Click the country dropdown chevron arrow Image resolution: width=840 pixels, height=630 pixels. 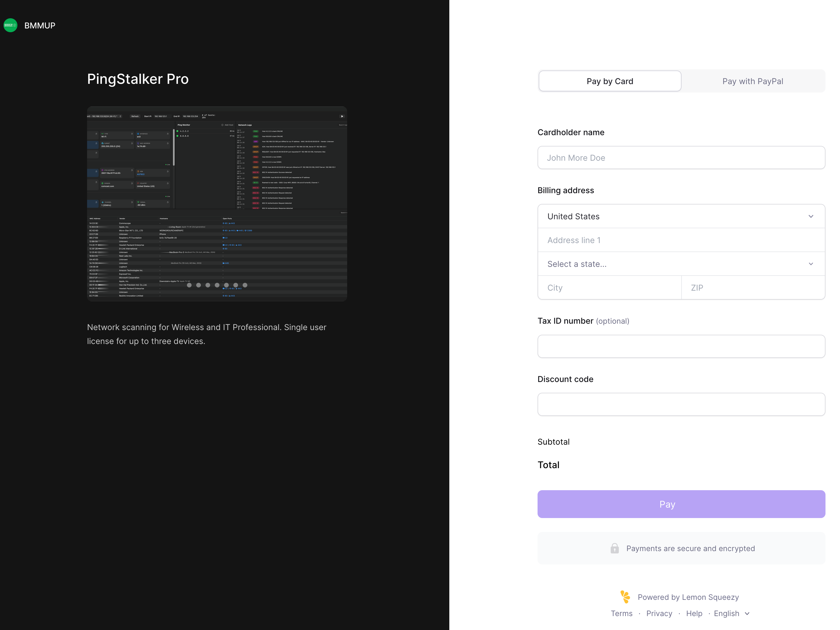click(810, 216)
